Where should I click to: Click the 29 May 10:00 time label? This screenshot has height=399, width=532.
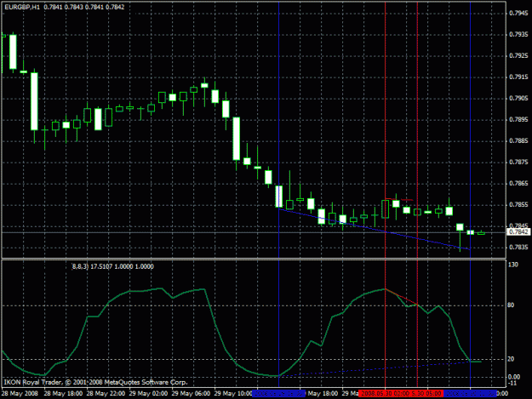tap(232, 394)
